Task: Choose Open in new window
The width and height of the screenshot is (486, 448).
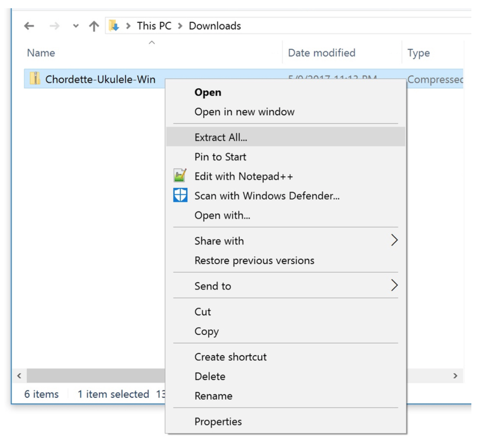Action: (x=244, y=112)
